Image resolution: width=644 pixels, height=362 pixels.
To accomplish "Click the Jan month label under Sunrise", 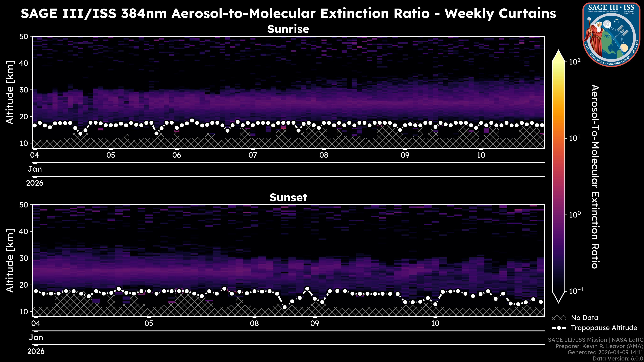I will [35, 169].
